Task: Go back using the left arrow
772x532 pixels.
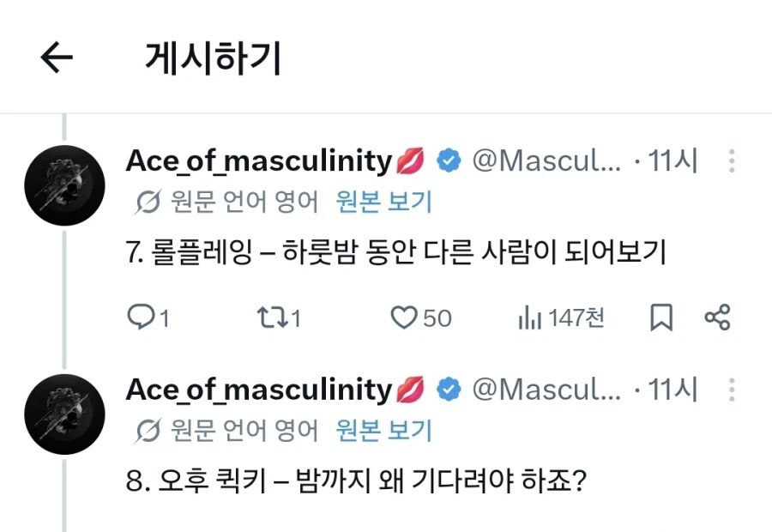Action: pyautogui.click(x=57, y=57)
